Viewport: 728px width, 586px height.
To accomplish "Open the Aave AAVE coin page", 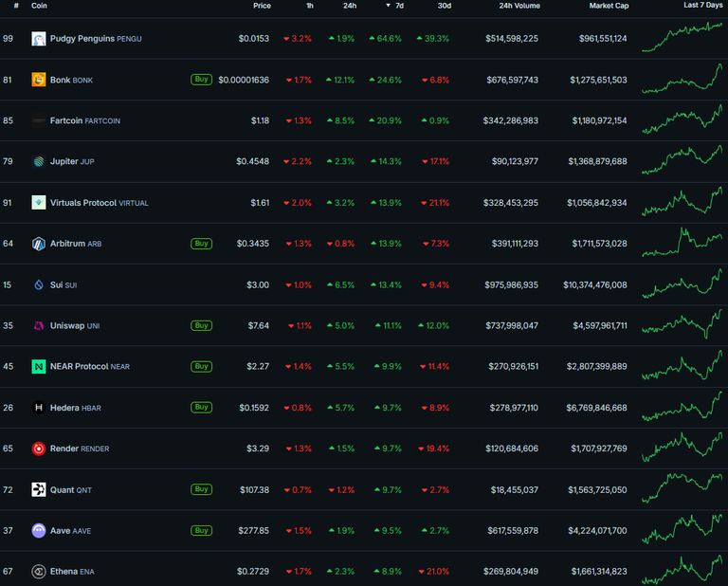I will click(x=70, y=531).
